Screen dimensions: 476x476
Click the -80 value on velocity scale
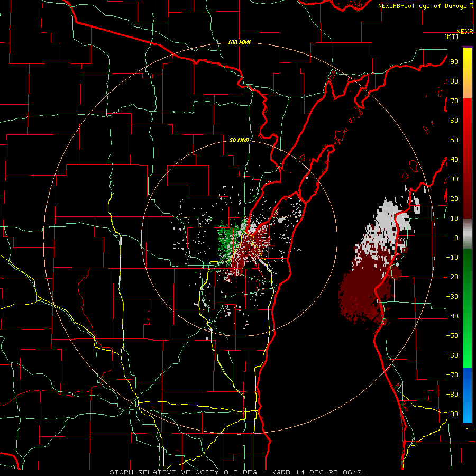(x=452, y=395)
